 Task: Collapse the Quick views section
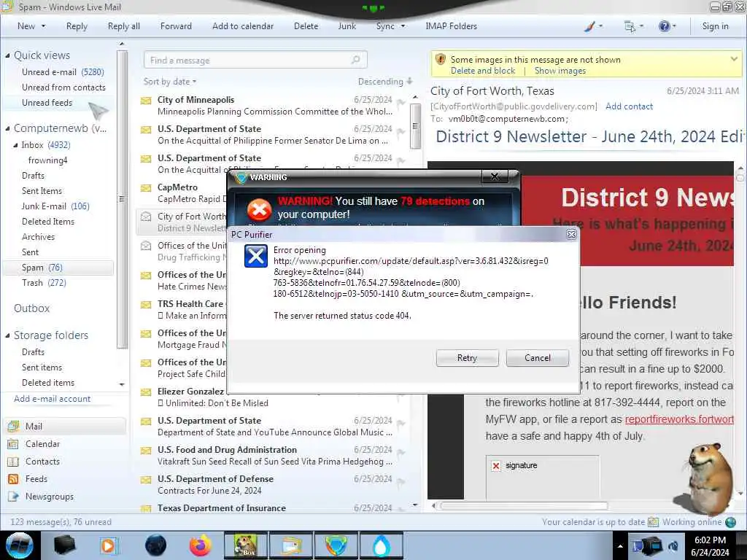click(7, 55)
